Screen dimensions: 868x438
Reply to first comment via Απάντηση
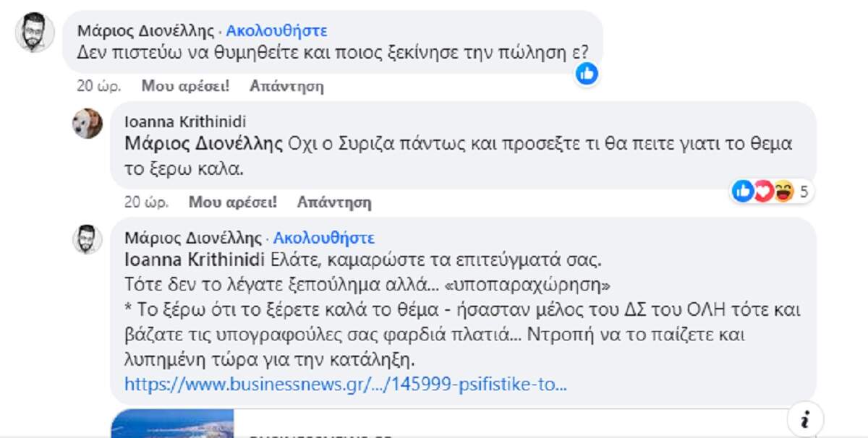coord(286,86)
